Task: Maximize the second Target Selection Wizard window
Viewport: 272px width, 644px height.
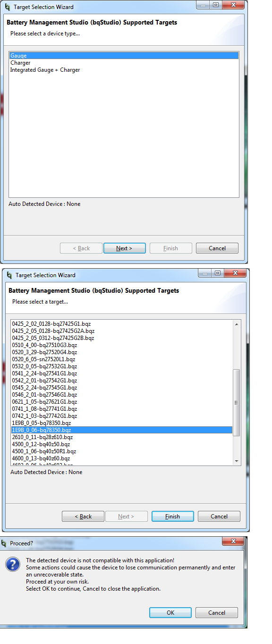Action: point(217,273)
